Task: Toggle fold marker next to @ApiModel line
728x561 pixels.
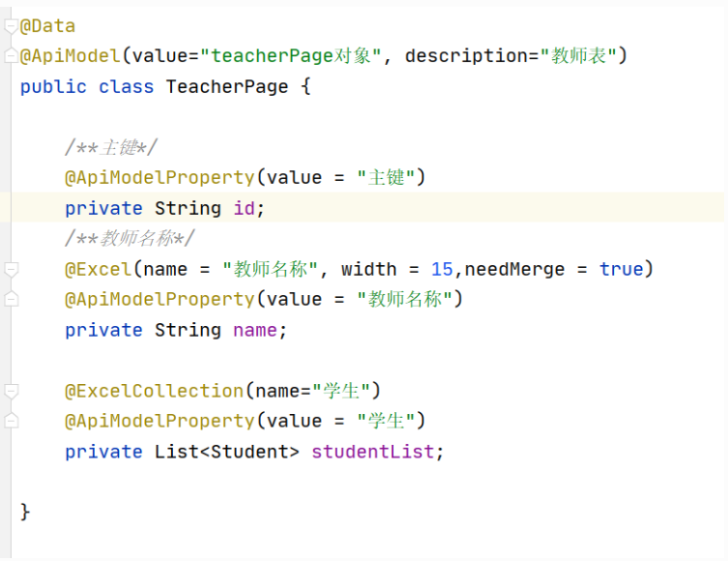Action: (x=11, y=56)
